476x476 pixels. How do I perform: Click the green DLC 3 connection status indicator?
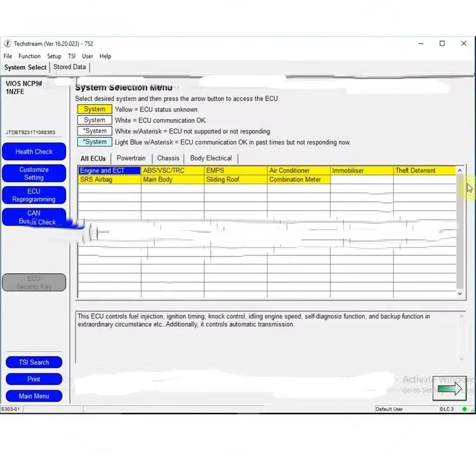click(x=464, y=409)
